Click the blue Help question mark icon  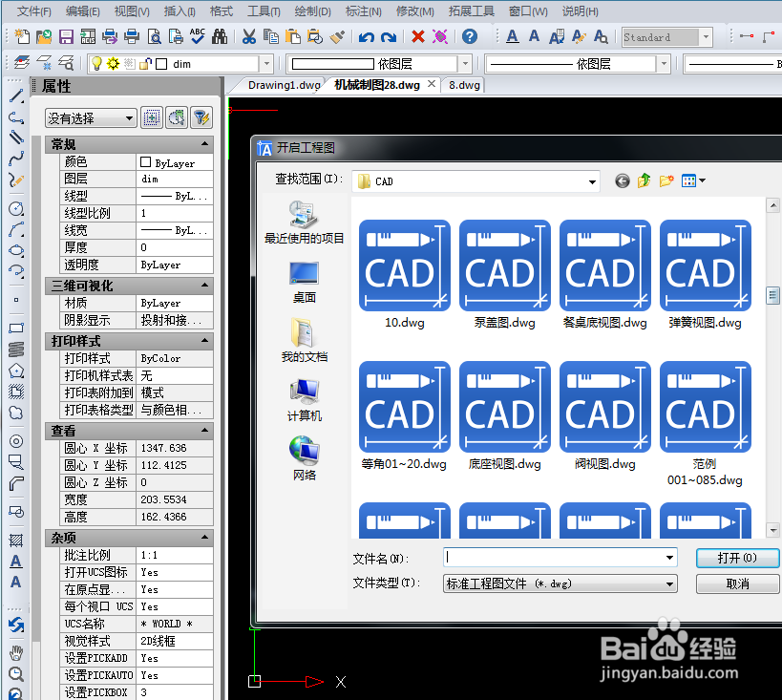(x=470, y=36)
